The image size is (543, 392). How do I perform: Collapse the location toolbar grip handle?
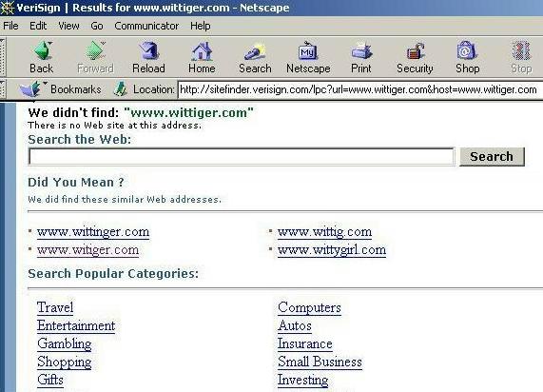click(3, 89)
